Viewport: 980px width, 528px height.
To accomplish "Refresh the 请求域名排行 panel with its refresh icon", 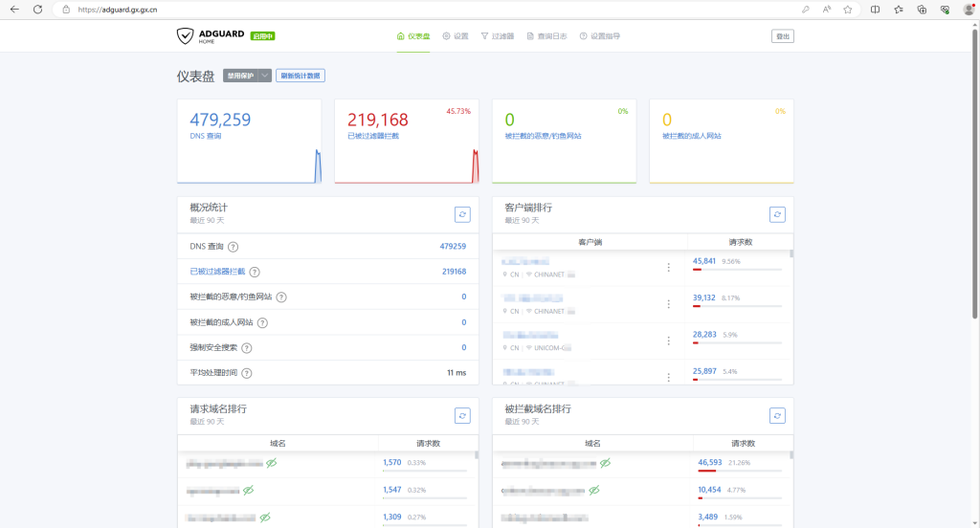I will pos(462,416).
